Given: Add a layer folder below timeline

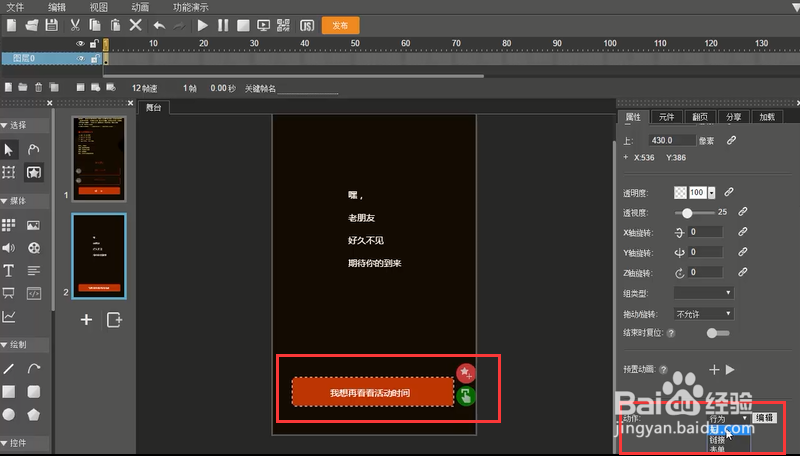Looking at the screenshot, I should pos(23,87).
